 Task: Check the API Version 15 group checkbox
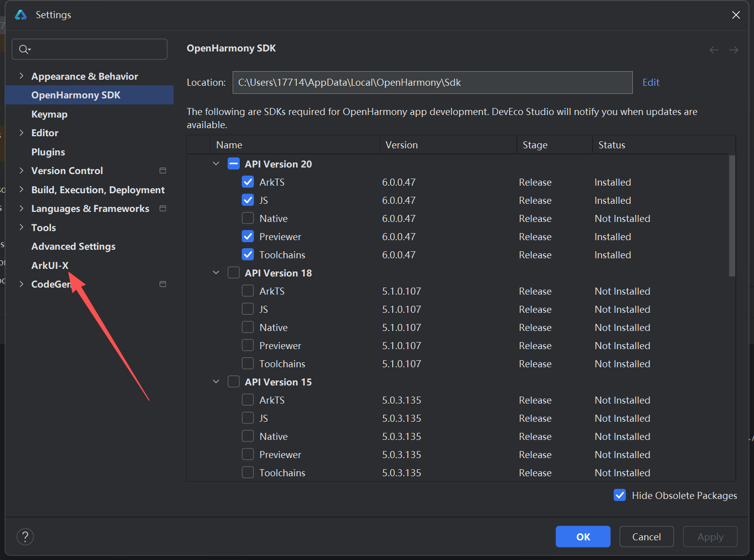tap(234, 382)
